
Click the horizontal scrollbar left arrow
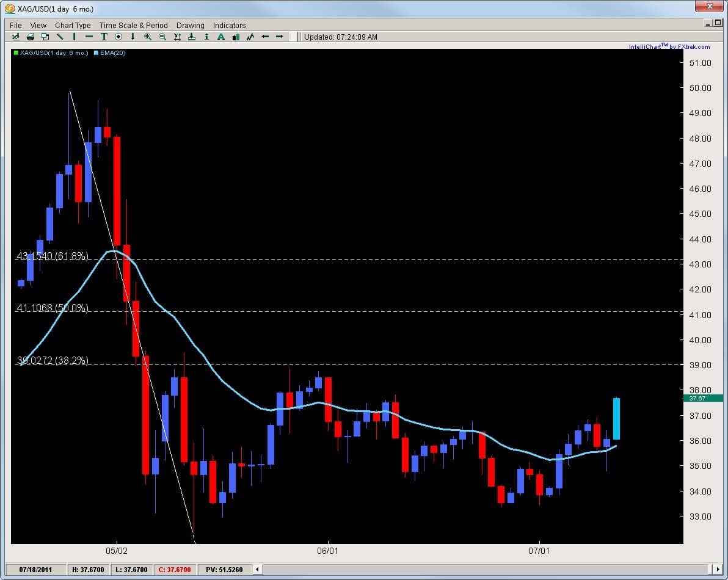(x=257, y=569)
